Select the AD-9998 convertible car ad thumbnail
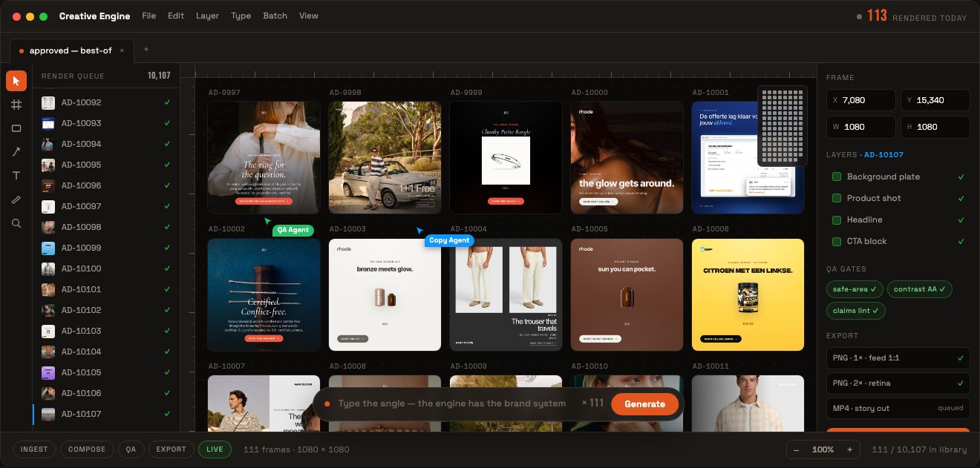Image resolution: width=980 pixels, height=468 pixels. point(385,157)
